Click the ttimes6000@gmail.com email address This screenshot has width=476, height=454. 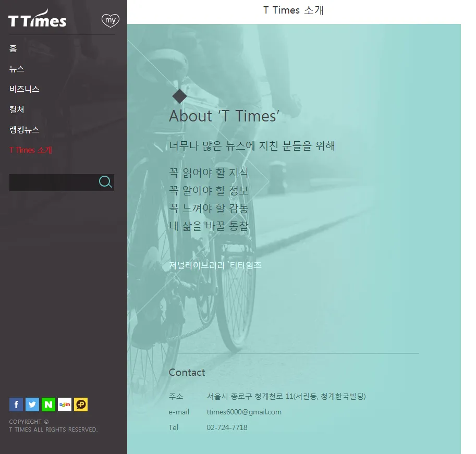click(x=244, y=412)
